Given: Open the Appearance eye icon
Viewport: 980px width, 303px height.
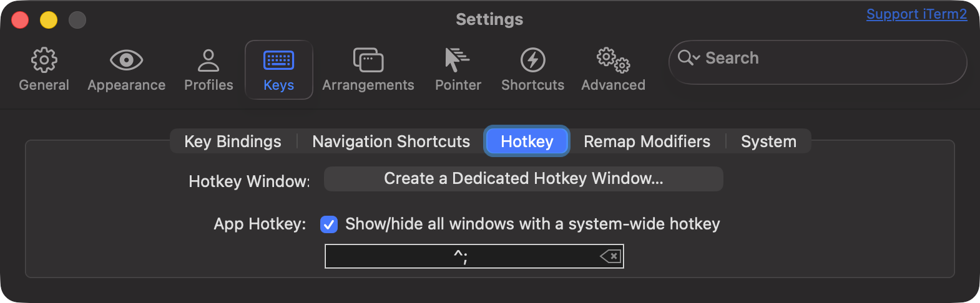Looking at the screenshot, I should point(126,60).
